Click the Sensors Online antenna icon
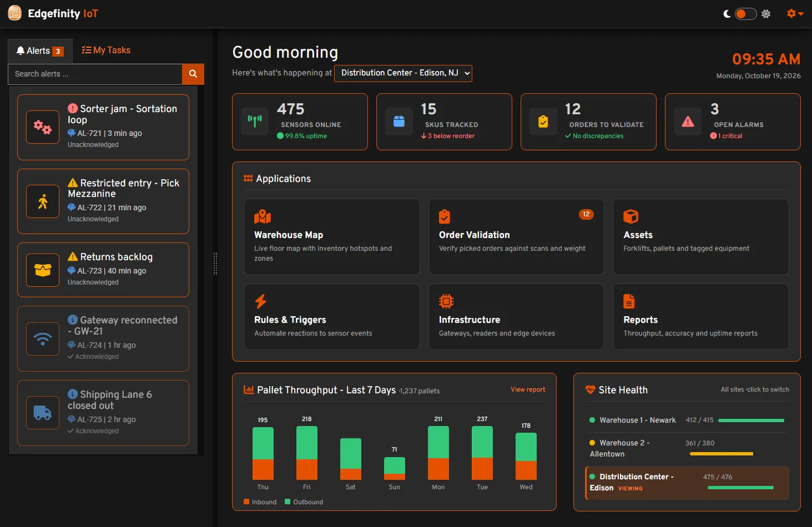Screen dimensions: 812x527 (255, 121)
